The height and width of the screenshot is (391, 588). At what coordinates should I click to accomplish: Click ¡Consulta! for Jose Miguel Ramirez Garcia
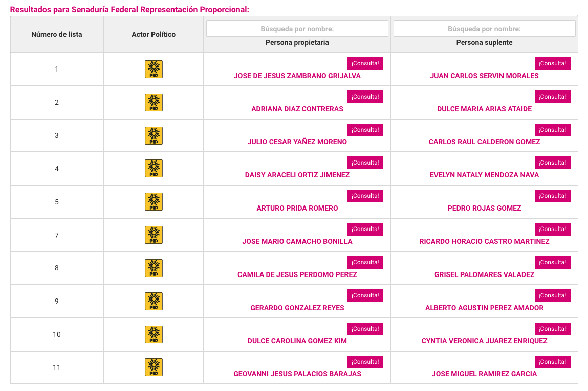pyautogui.click(x=552, y=362)
